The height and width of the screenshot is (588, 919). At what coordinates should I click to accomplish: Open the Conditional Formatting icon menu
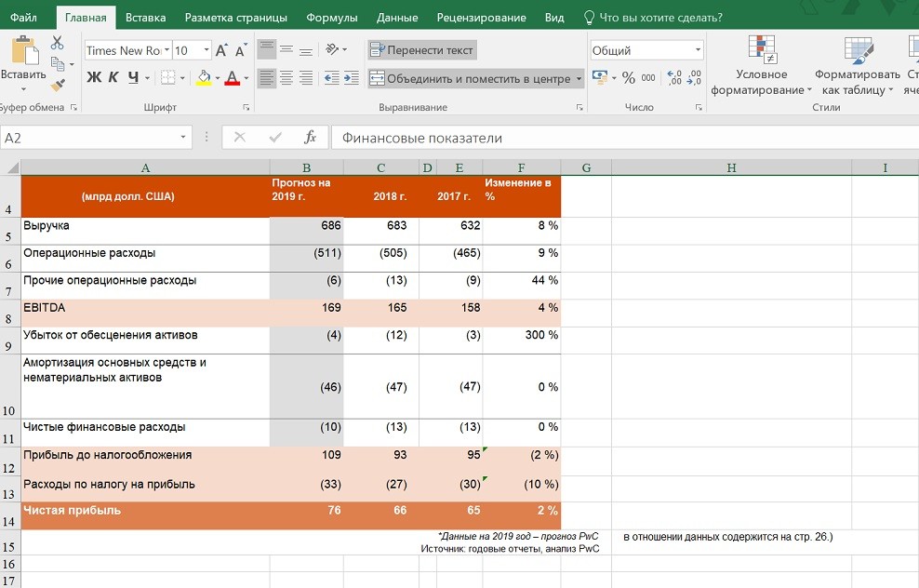click(761, 50)
